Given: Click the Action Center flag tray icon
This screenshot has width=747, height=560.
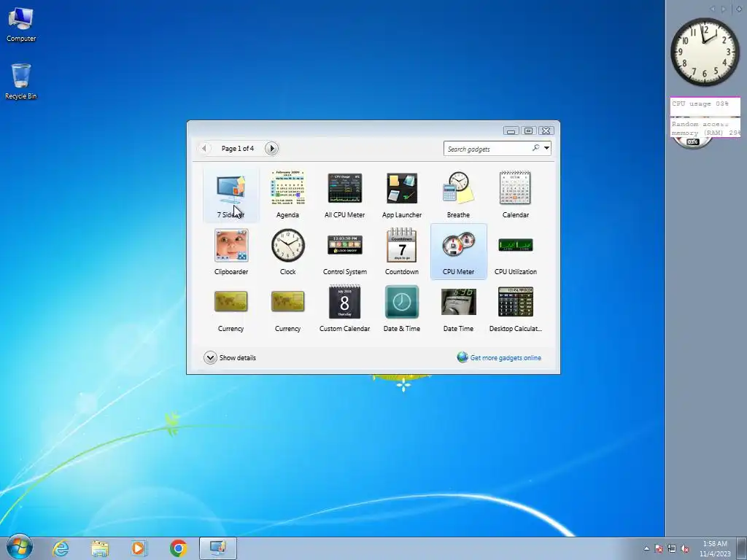Looking at the screenshot, I should coord(659,548).
